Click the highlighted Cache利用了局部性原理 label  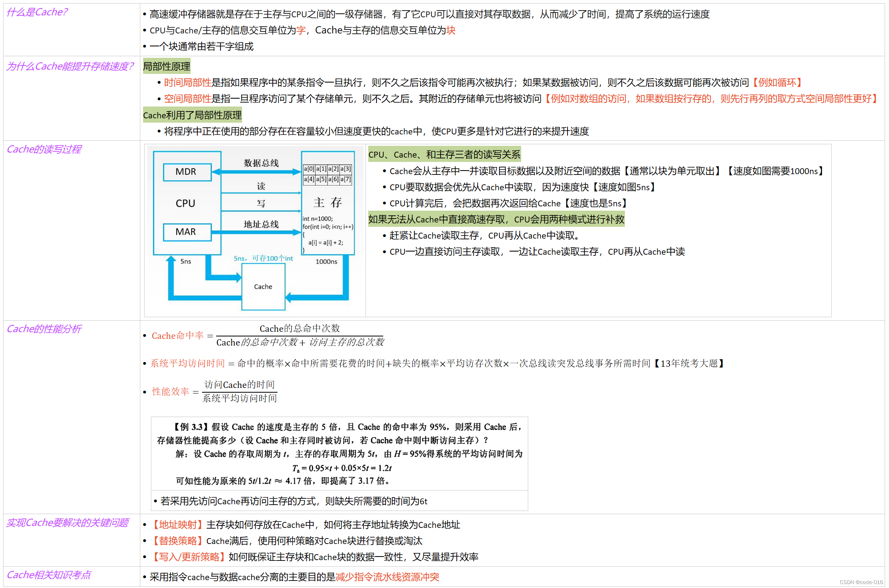coord(192,115)
